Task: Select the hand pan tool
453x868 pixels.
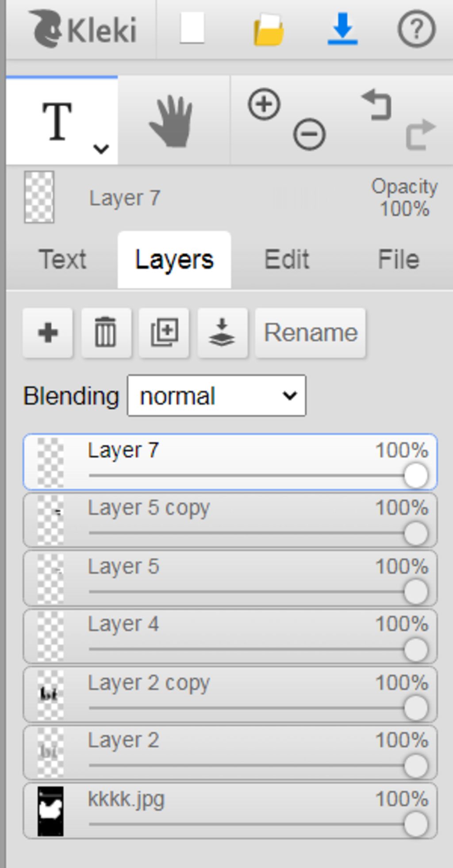Action: pyautogui.click(x=173, y=121)
